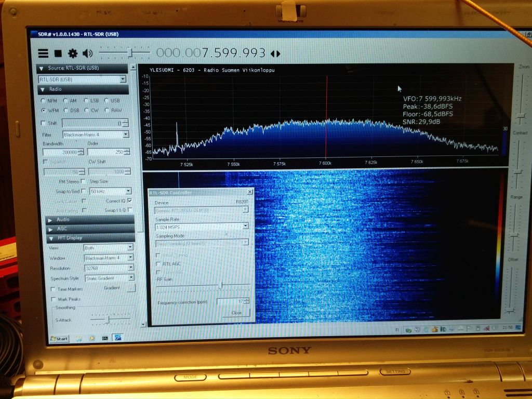This screenshot has width=532, height=399.
Task: Open the Sample Rate 1.024 MSPS dropdown
Action: click(x=202, y=227)
